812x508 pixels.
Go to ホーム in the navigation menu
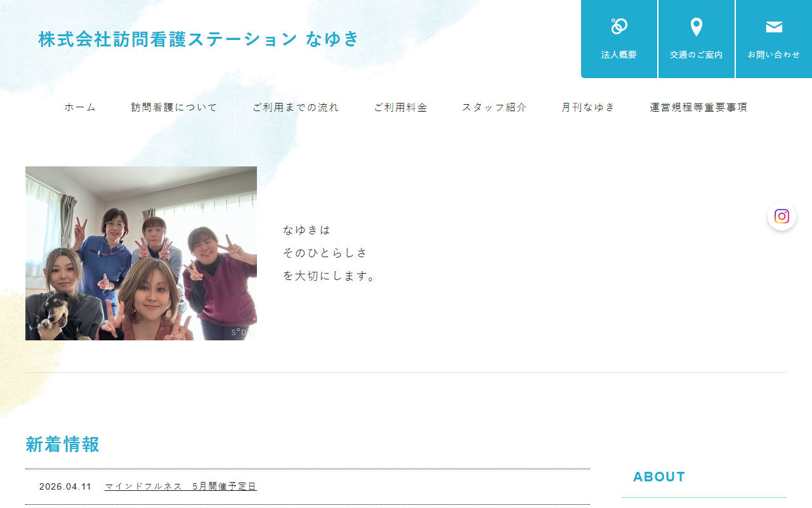(x=80, y=107)
